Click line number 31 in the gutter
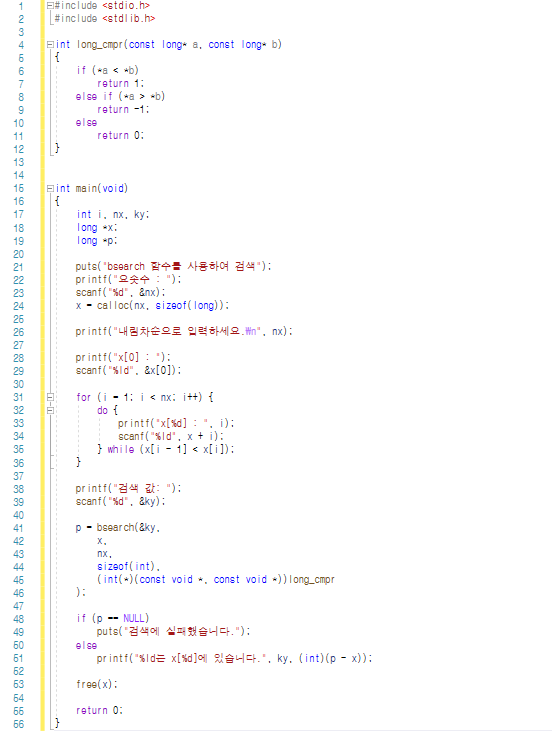This screenshot has width=552, height=731. coord(19,397)
